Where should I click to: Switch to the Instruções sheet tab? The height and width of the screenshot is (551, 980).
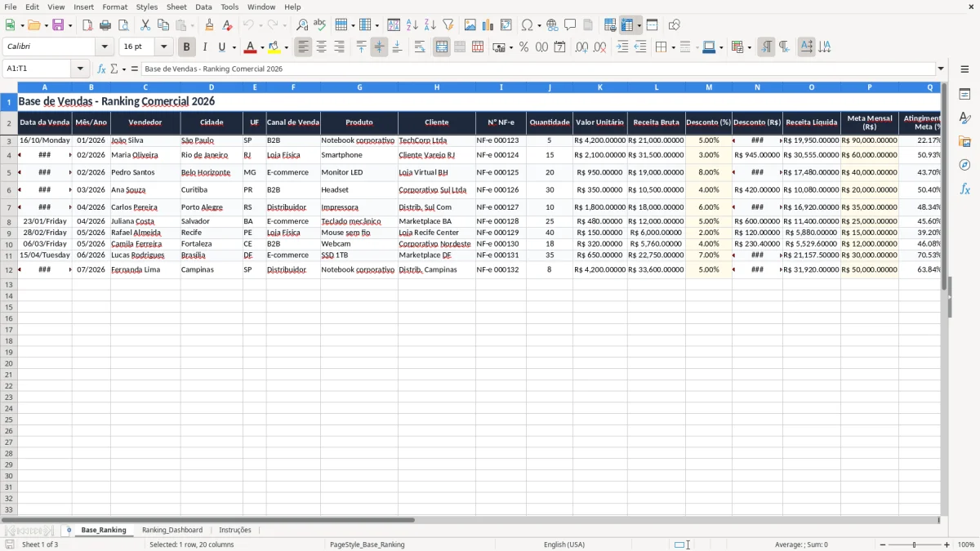tap(235, 530)
